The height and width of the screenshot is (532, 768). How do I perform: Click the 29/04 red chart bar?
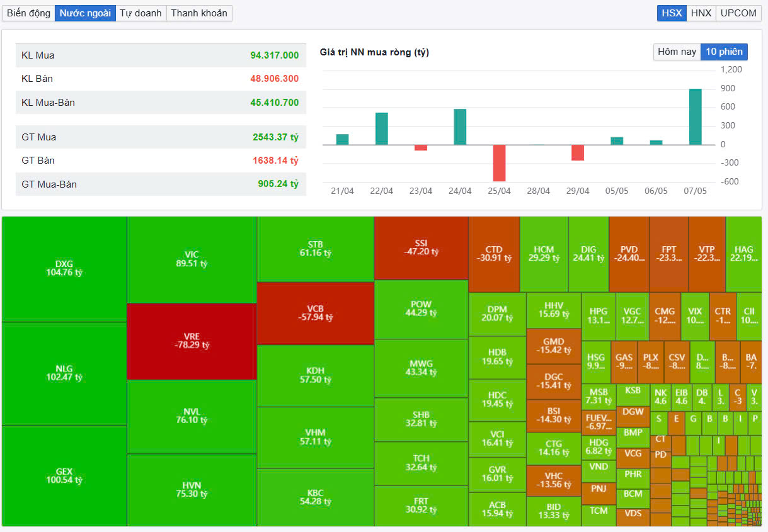(577, 152)
